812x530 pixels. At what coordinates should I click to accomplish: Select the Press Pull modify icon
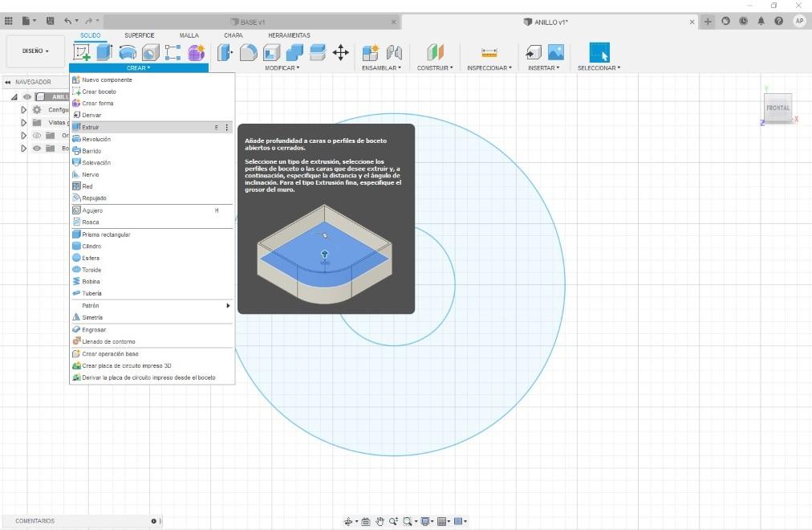coord(225,52)
